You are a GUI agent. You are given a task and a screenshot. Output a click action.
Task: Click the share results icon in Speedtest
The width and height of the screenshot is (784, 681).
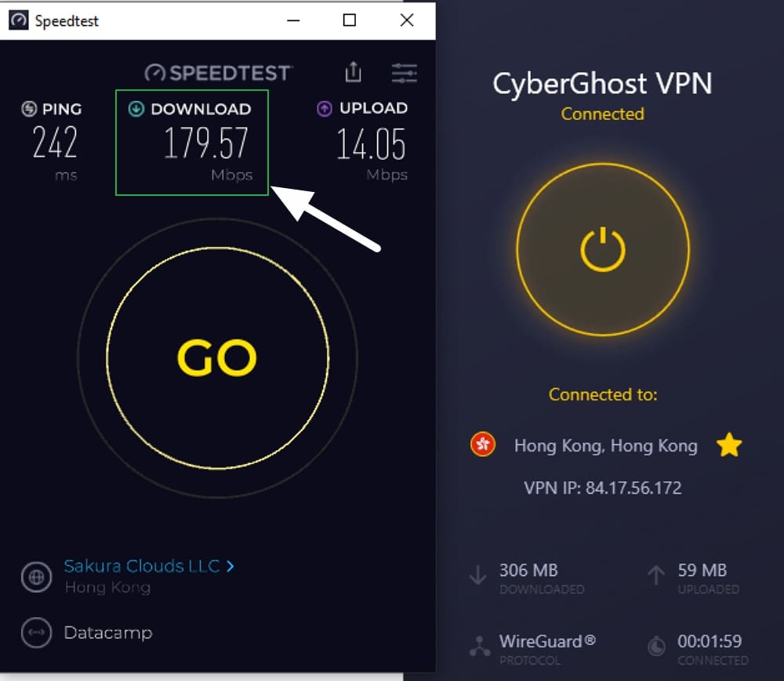point(353,72)
